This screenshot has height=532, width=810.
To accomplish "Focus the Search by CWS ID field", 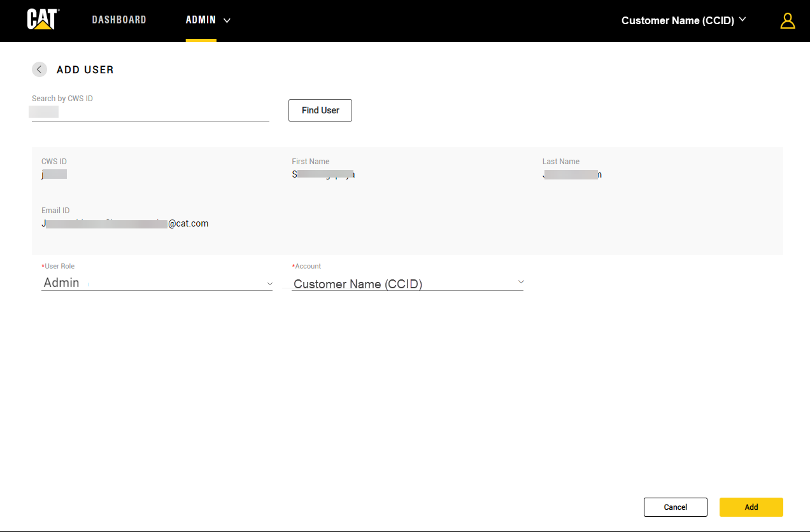I will pos(150,113).
